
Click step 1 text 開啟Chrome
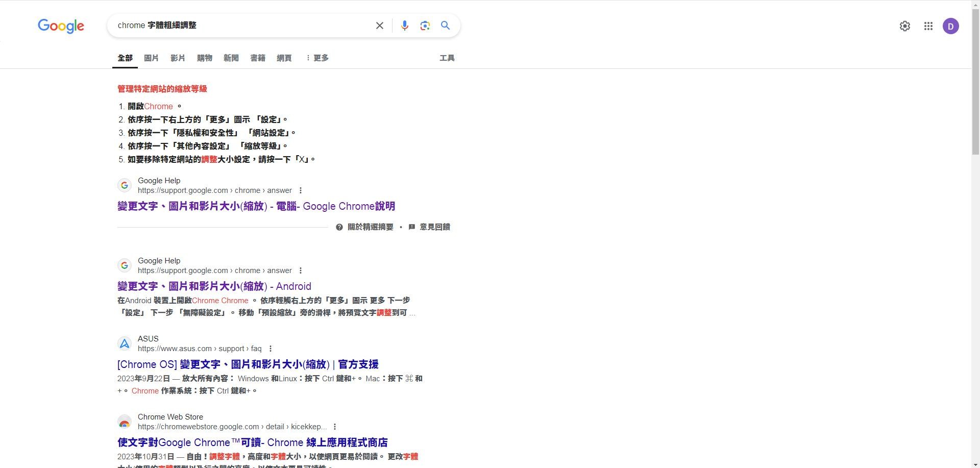coord(154,106)
